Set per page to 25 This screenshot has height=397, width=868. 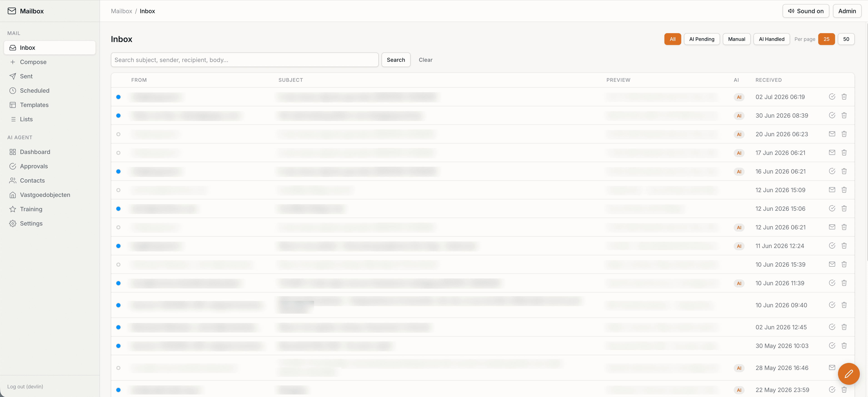pos(827,39)
